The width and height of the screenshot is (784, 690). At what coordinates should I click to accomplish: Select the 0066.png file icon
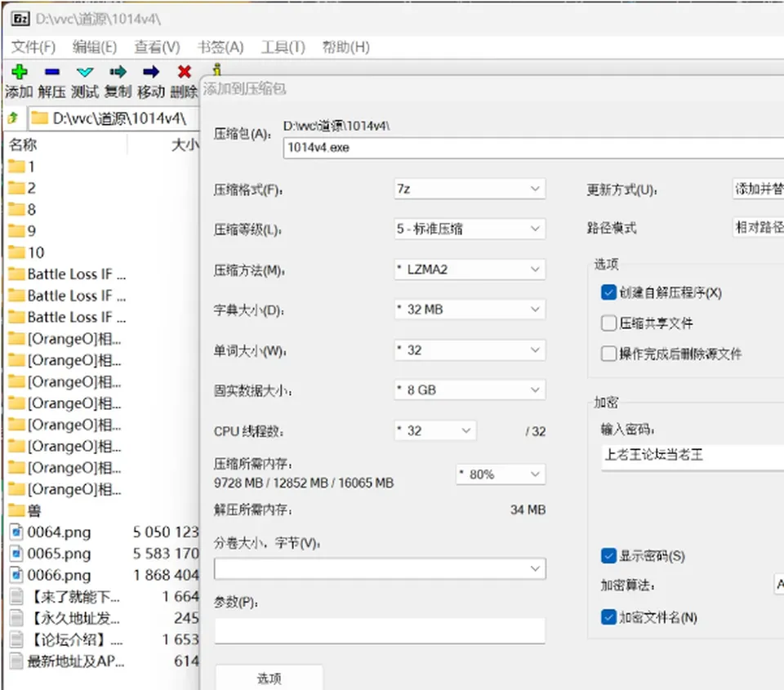point(16,575)
